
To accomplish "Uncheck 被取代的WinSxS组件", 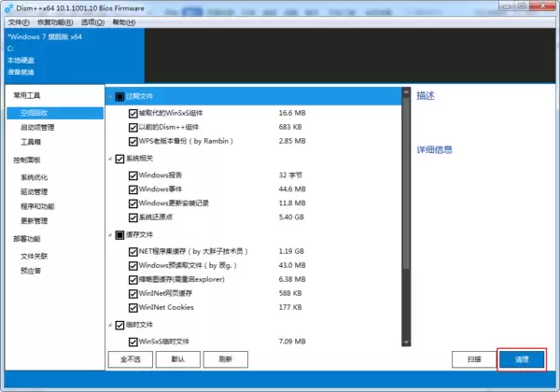I will pos(133,114).
